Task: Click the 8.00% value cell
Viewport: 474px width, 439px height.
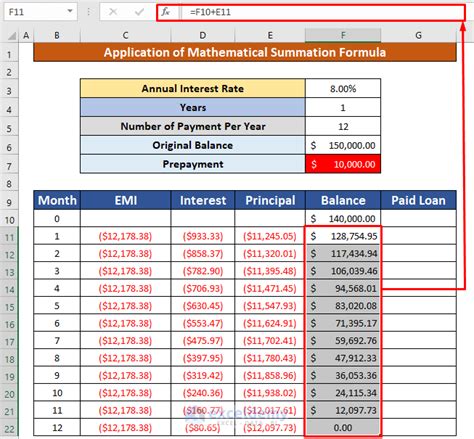Action: 343,88
